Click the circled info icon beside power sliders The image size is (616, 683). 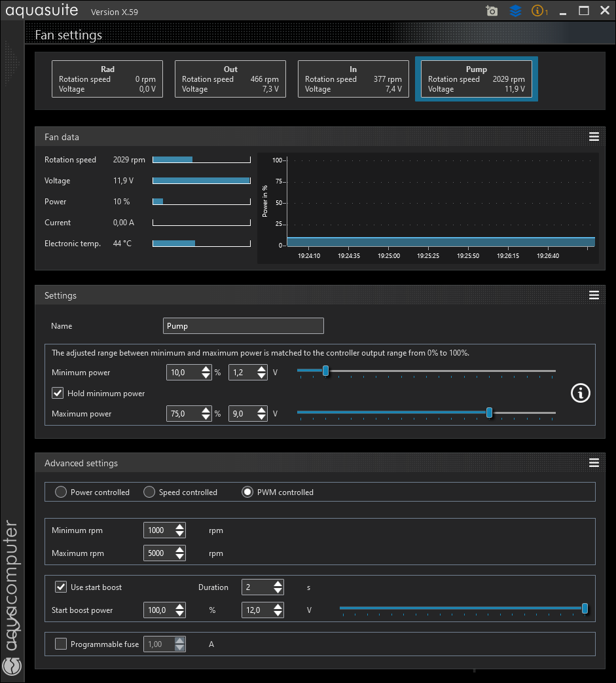click(580, 393)
